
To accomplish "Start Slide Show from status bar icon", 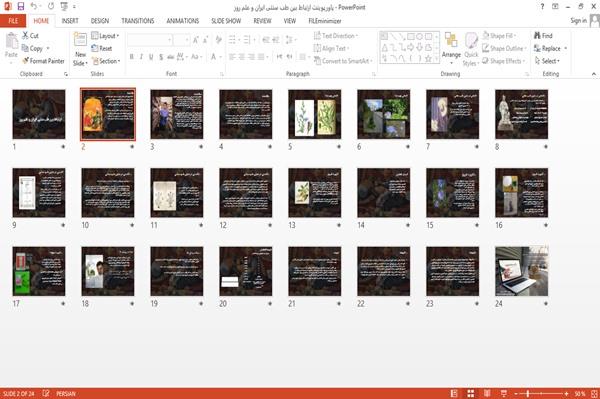I will [x=504, y=393].
